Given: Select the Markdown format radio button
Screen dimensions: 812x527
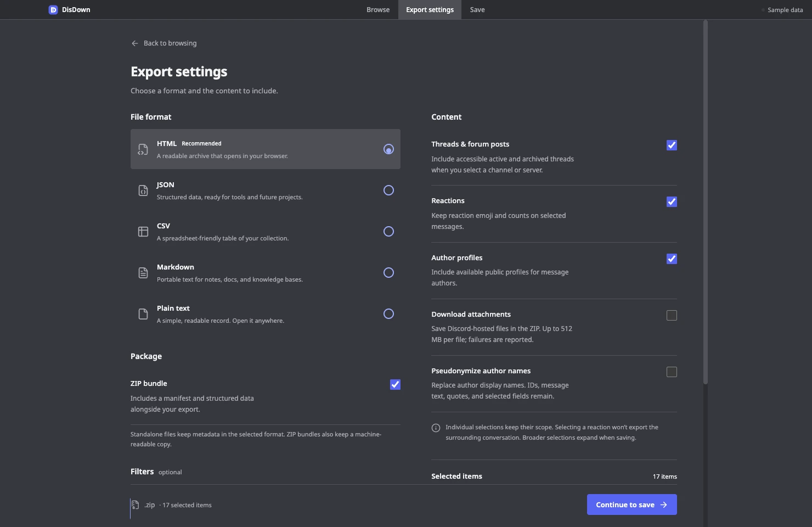Looking at the screenshot, I should (x=388, y=273).
